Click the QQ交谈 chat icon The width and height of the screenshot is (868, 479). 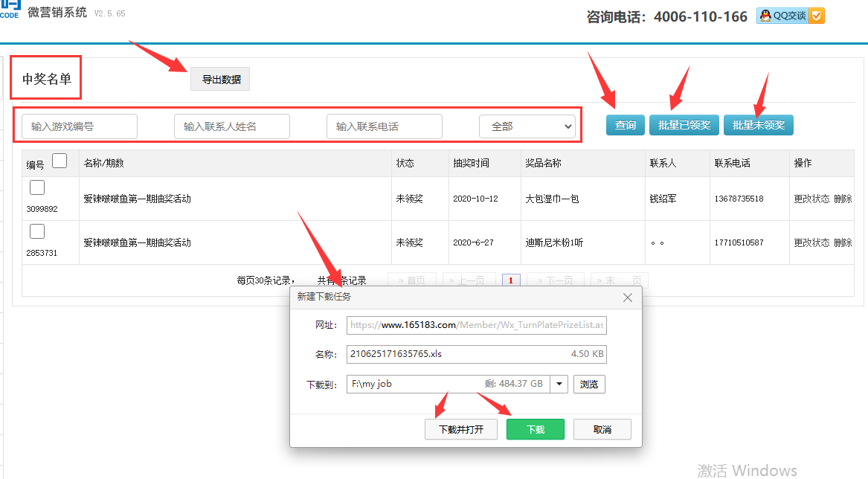point(791,16)
